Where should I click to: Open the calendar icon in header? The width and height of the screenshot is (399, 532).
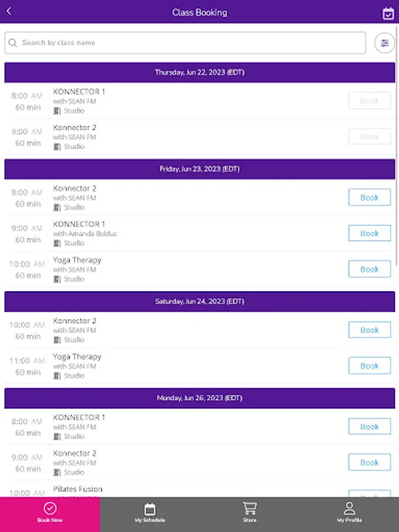pos(388,13)
